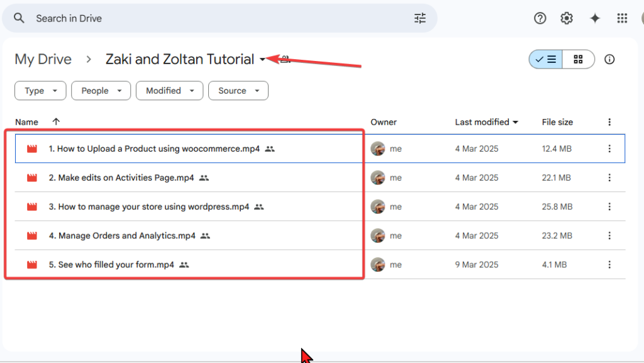Expand Zaki and Zoltan Tutorial folder menu
This screenshot has width=644, height=363.
pos(262,60)
